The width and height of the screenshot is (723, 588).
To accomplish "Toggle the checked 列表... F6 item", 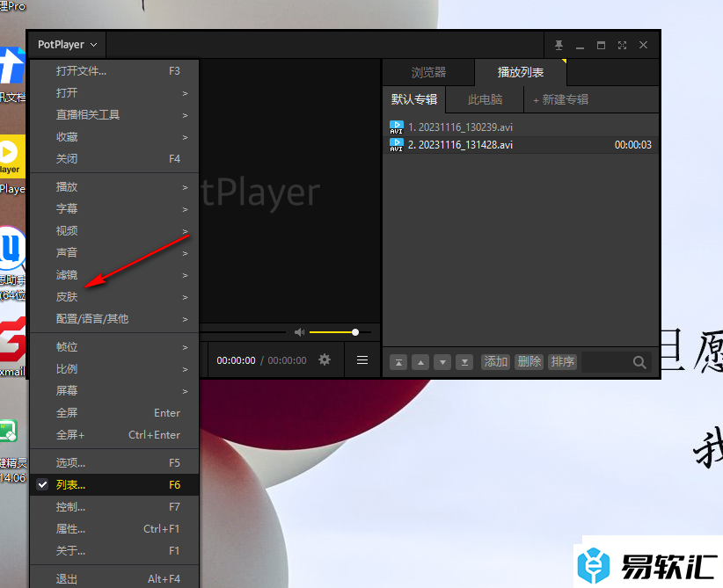I will pyautogui.click(x=114, y=485).
